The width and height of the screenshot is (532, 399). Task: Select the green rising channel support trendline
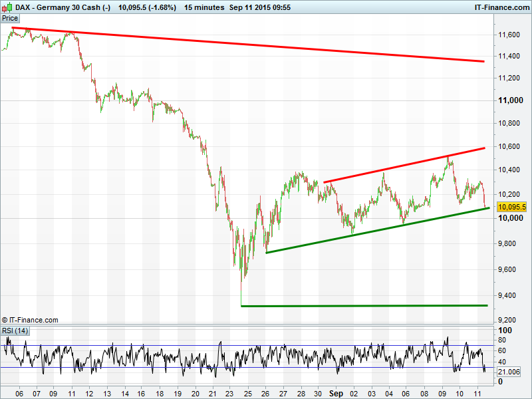(x=372, y=231)
